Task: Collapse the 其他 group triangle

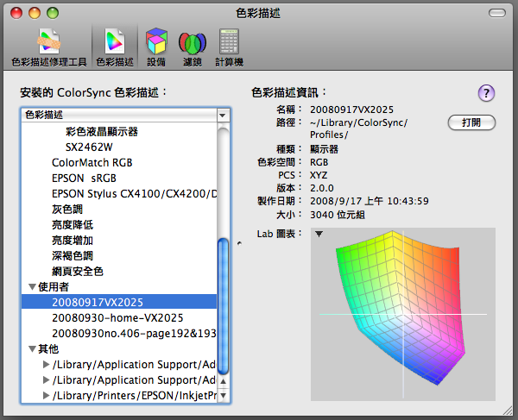Action: [x=33, y=348]
